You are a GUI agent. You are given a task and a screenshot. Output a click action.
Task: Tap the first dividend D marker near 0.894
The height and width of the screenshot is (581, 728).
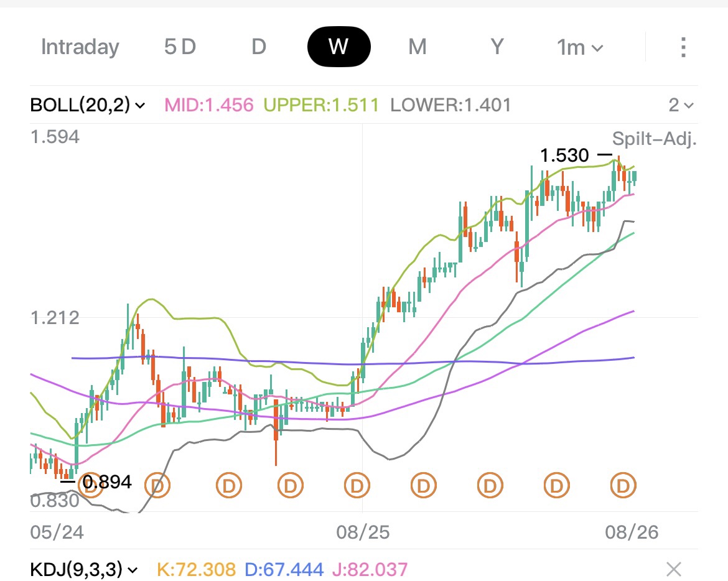tap(90, 485)
